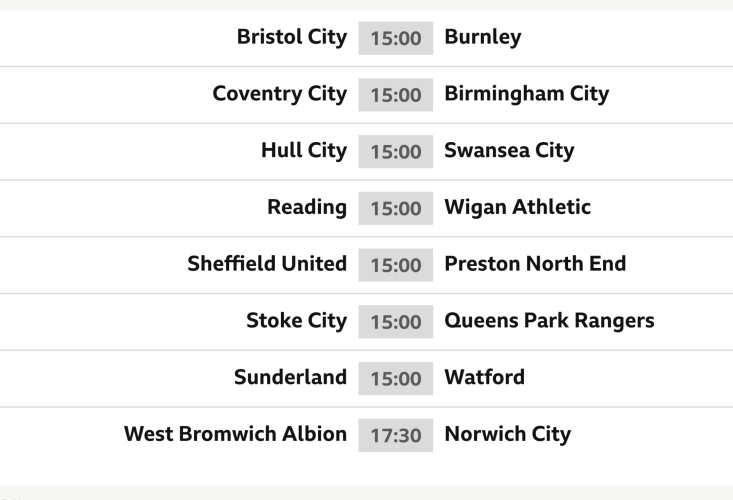Click on Birmingham City
733x500 pixels.
[x=526, y=94]
